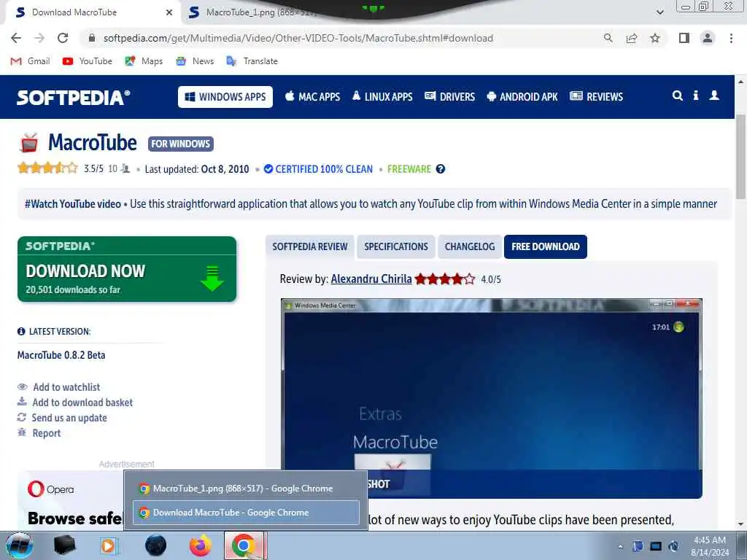Select Windows Apps navigation item
Image resolution: width=747 pixels, height=560 pixels.
point(225,97)
